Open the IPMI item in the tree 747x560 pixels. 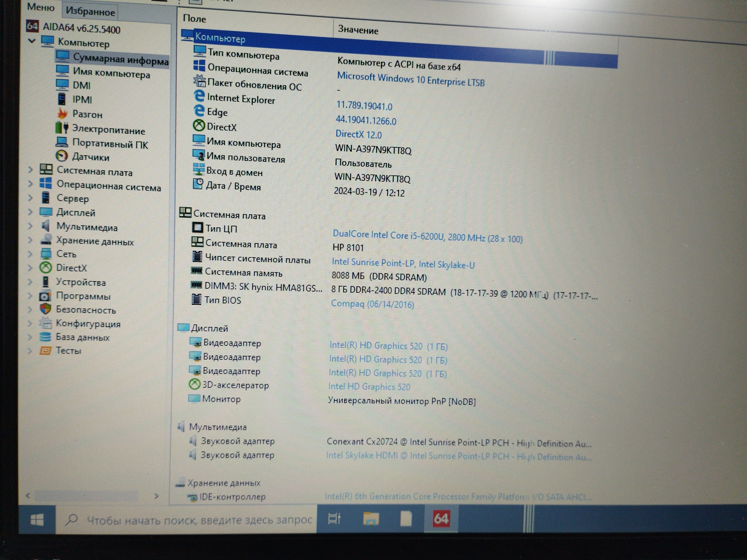(x=82, y=100)
